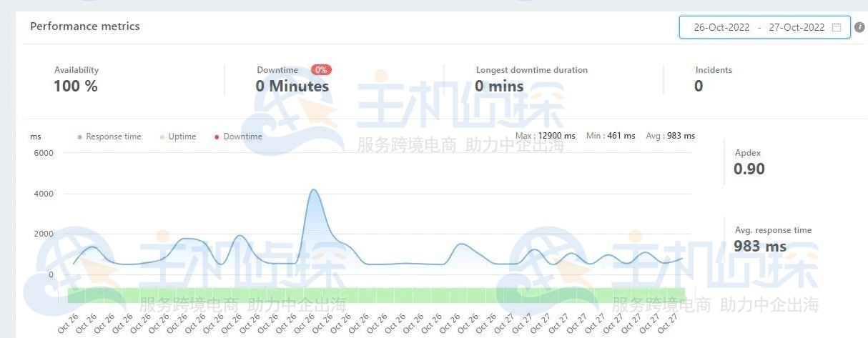Click the Apdex 0.90 score
Screen dimensions: 868x338
(749, 169)
